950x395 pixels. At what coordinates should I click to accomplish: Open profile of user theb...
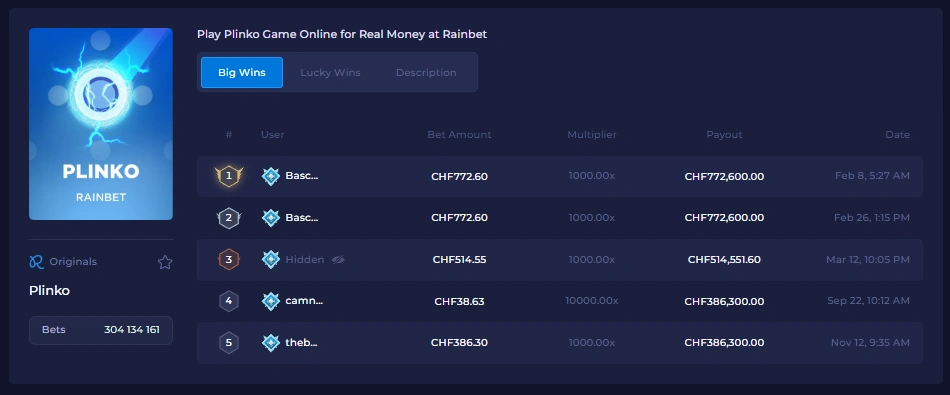click(302, 342)
